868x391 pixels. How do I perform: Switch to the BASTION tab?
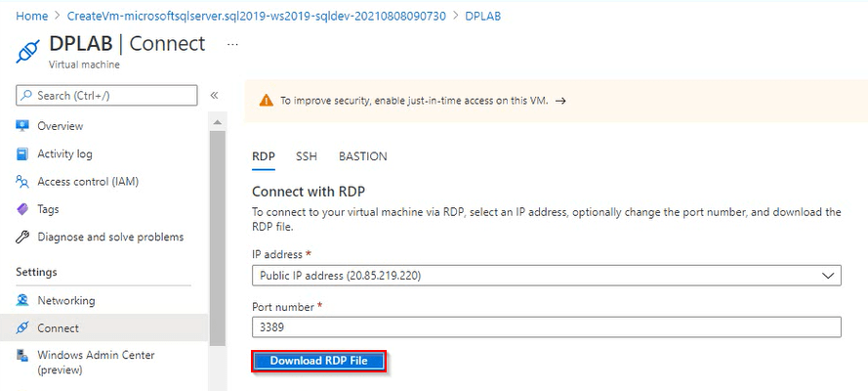click(x=362, y=156)
